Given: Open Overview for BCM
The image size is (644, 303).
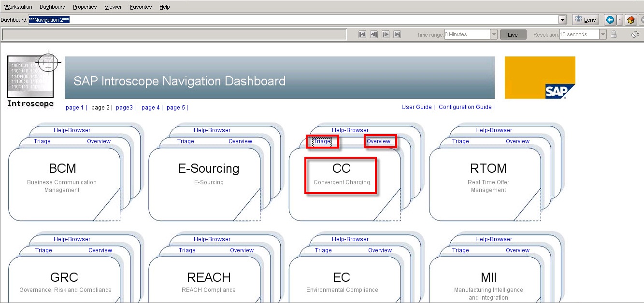Looking at the screenshot, I should click(99, 141).
